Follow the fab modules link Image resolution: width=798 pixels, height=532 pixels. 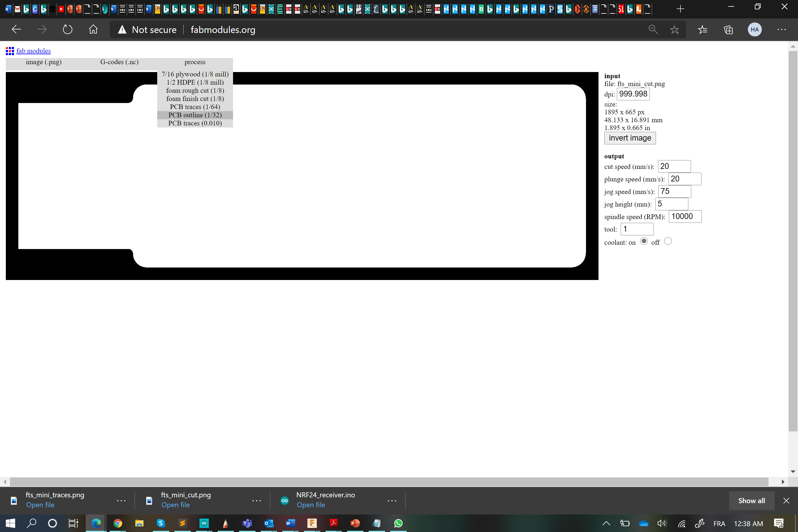tap(33, 51)
